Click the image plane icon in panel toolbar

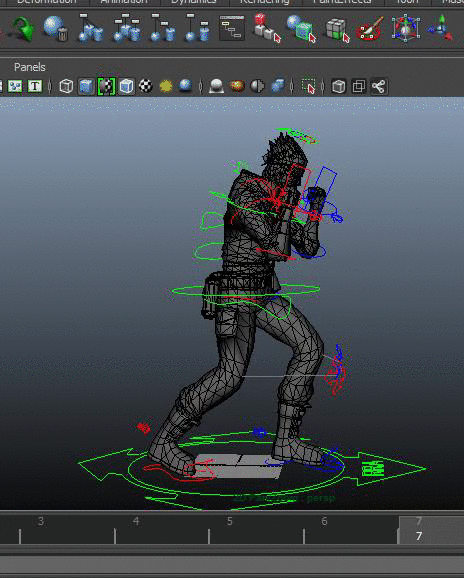[15, 86]
